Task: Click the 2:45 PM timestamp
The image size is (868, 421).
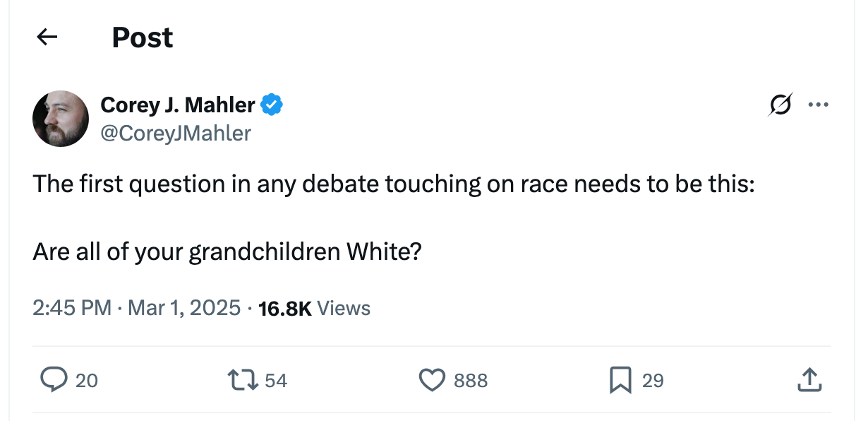Action: pos(72,308)
